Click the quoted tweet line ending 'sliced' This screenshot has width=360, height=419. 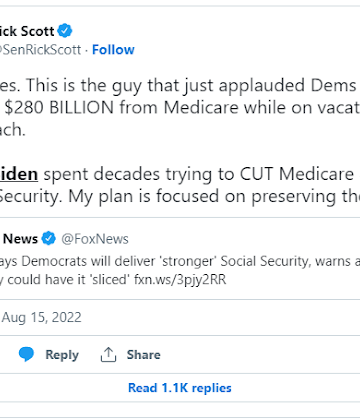[x=113, y=279]
